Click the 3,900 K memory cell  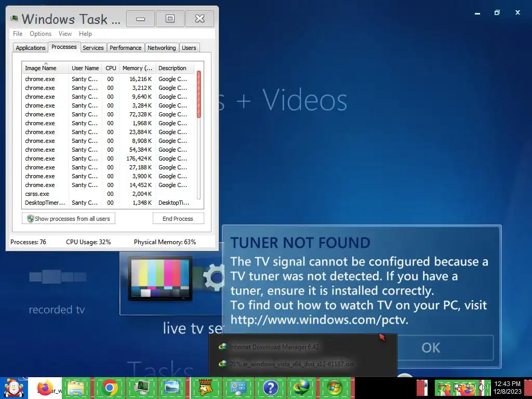coord(142,176)
